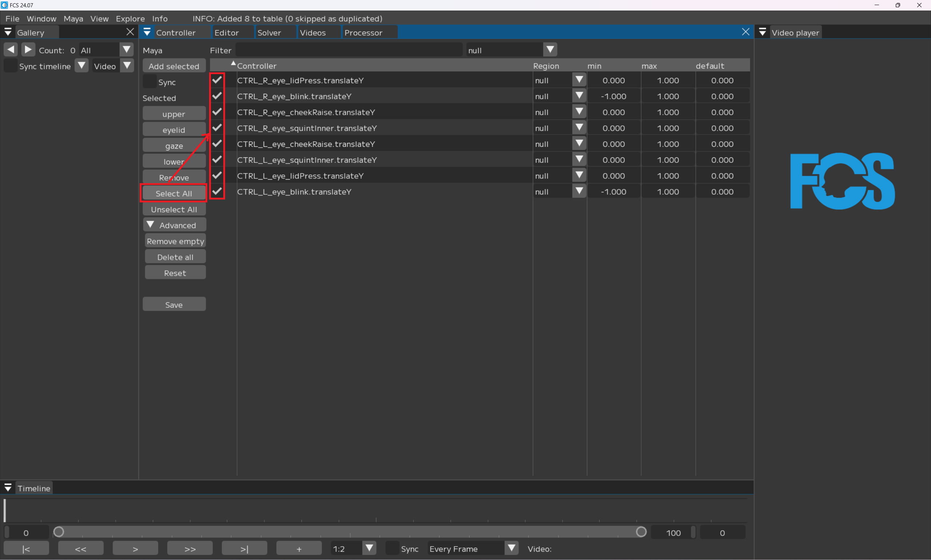This screenshot has width=931, height=560.
Task: Open the Explore menu
Action: coord(130,19)
